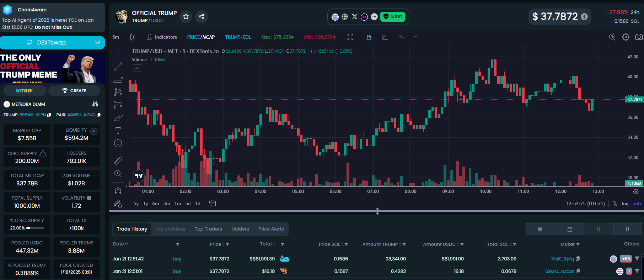The height and width of the screenshot is (280, 644).
Task: Take a chart snapshot with camera icon
Action: [x=639, y=37]
